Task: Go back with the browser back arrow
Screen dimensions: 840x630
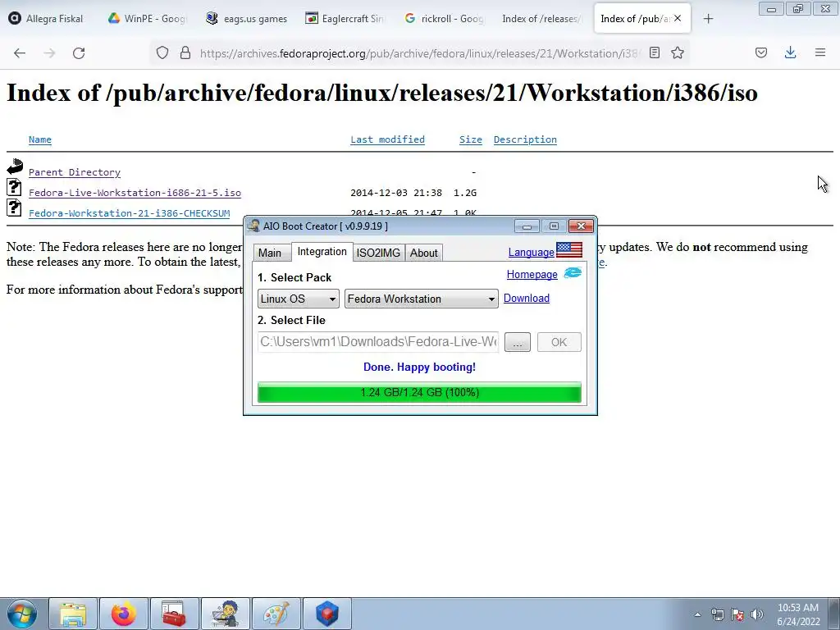Action: tap(20, 53)
